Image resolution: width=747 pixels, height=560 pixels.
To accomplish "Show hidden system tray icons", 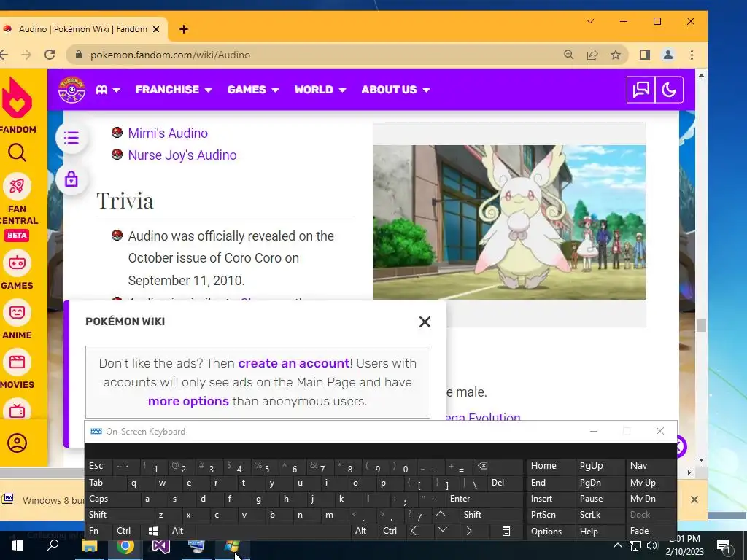I will click(x=617, y=545).
